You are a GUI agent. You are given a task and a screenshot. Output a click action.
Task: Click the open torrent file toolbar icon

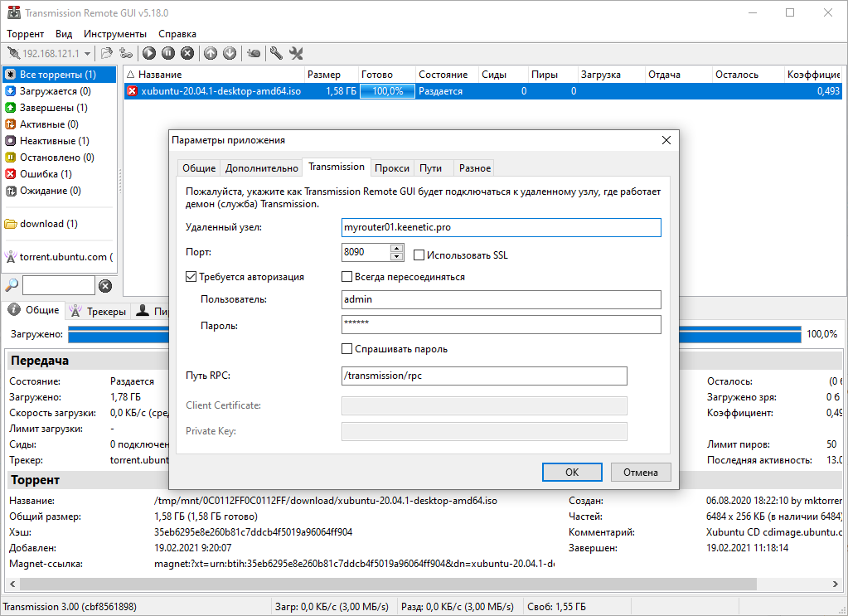tap(106, 53)
